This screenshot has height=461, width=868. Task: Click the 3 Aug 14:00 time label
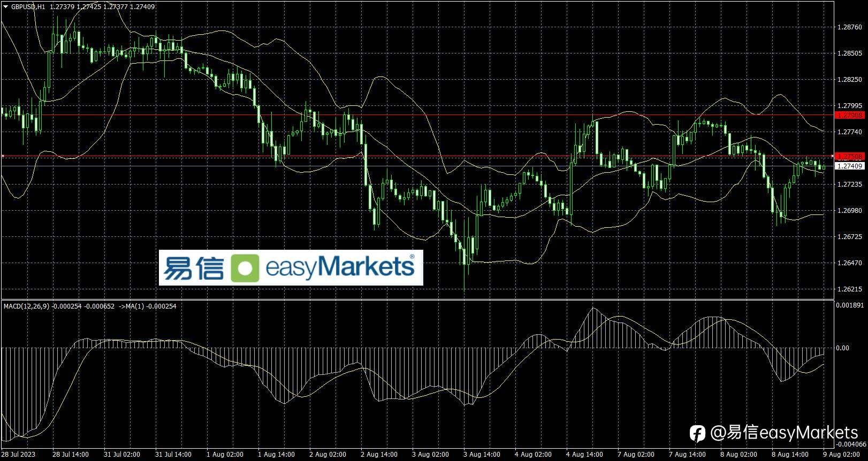tap(482, 455)
